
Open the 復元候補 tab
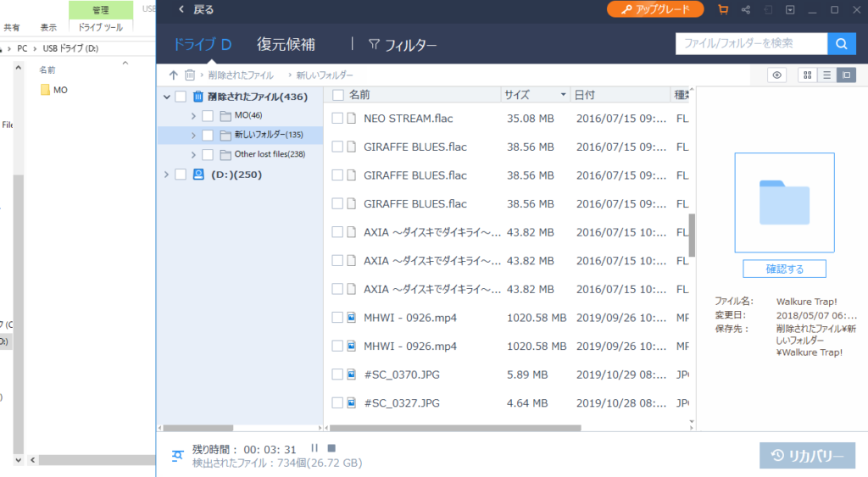286,45
